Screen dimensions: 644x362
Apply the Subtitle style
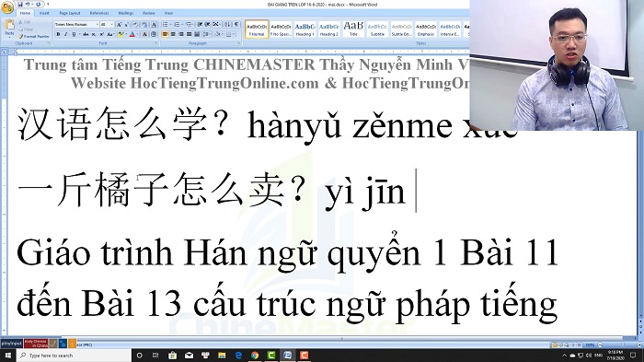point(377,29)
